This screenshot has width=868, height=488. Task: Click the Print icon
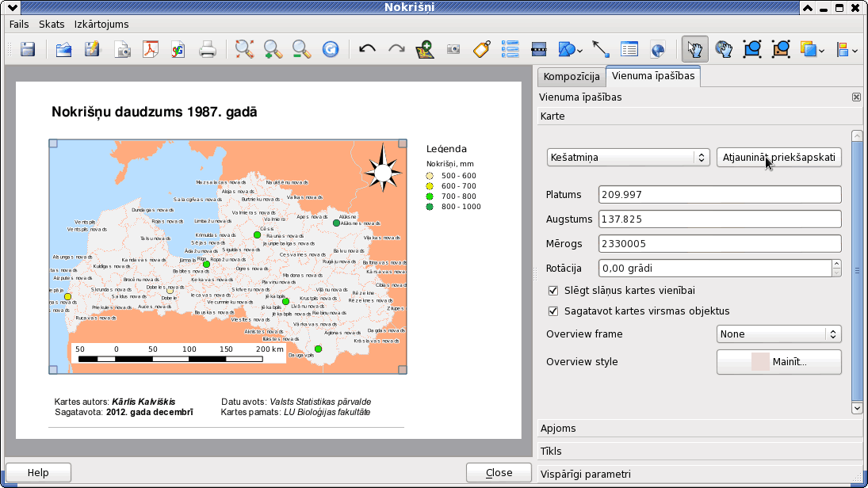coord(208,49)
